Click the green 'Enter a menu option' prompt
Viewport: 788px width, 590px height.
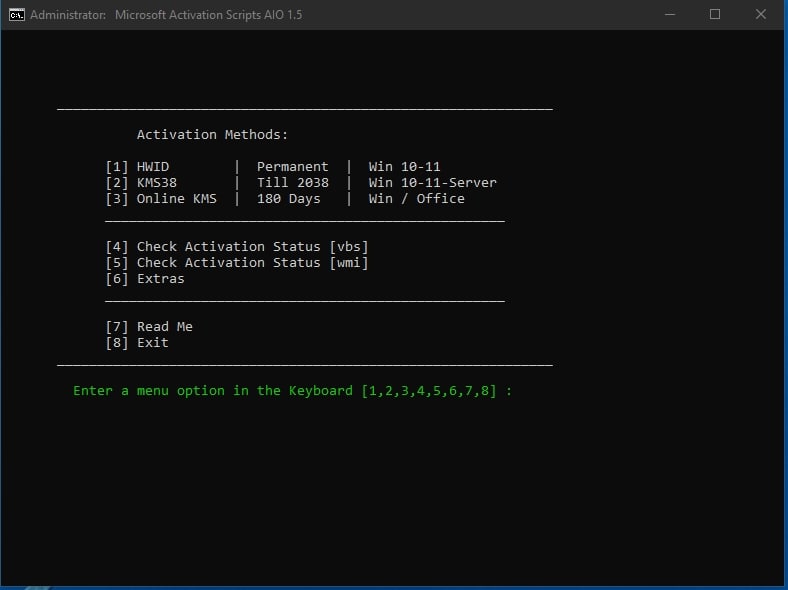[292, 391]
